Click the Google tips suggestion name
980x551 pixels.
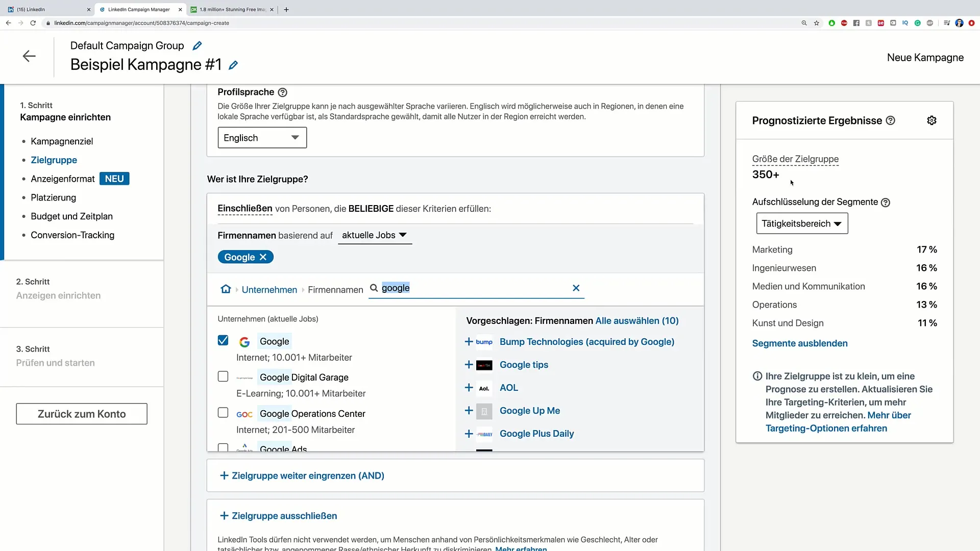[524, 365]
